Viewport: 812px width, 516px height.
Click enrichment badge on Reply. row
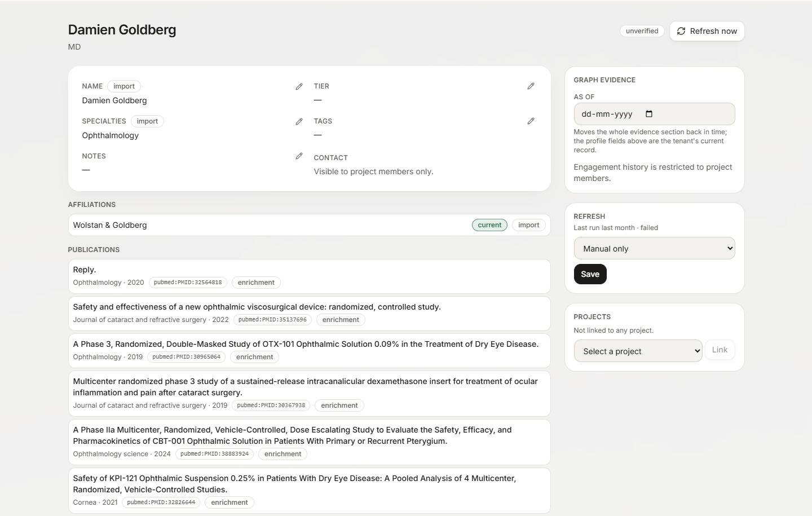pos(256,283)
